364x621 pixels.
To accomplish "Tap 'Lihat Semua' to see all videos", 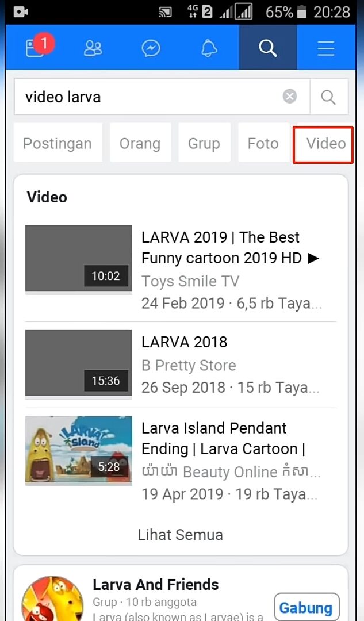I will tap(180, 535).
